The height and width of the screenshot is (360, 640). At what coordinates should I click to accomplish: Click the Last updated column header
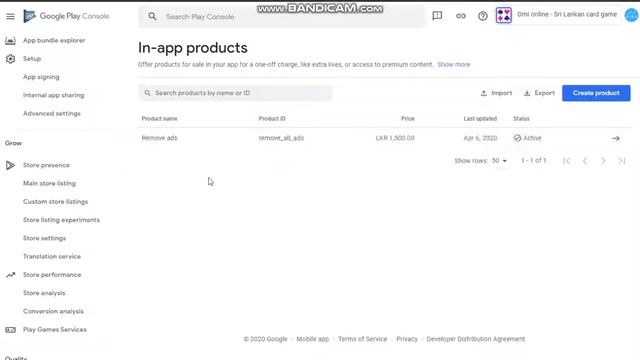click(480, 119)
